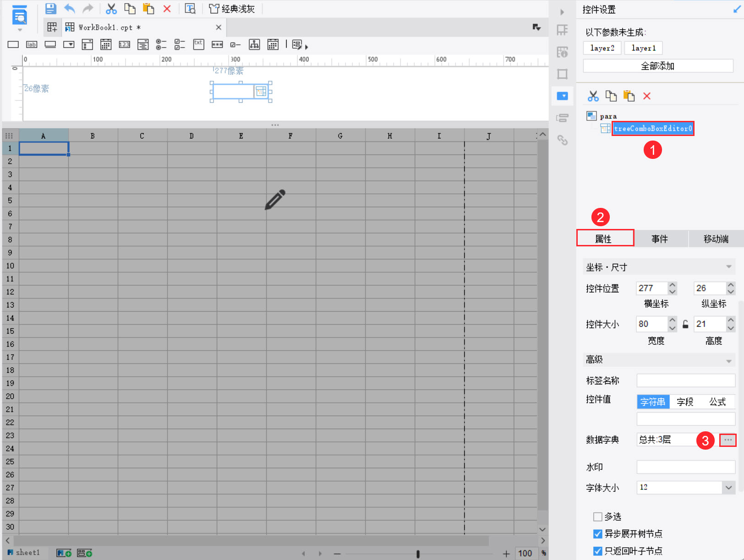Select the drop-down box widget icon
744x560 pixels.
coord(69,44)
